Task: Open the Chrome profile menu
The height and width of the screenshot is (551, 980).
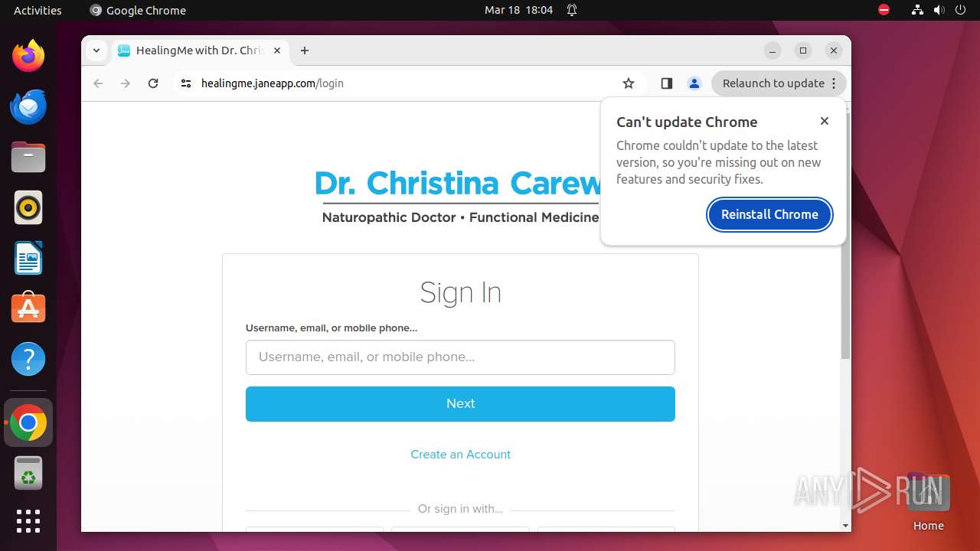Action: 694,83
